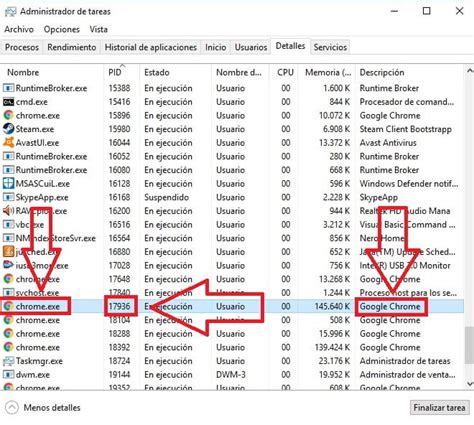Switch to the Servicios tab
Image resolution: width=474 pixels, height=425 pixels.
click(x=330, y=47)
